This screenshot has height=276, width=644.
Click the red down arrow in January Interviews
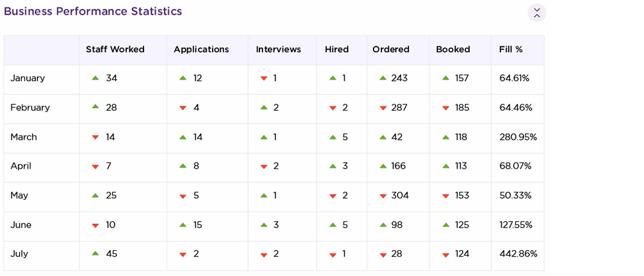pos(264,79)
